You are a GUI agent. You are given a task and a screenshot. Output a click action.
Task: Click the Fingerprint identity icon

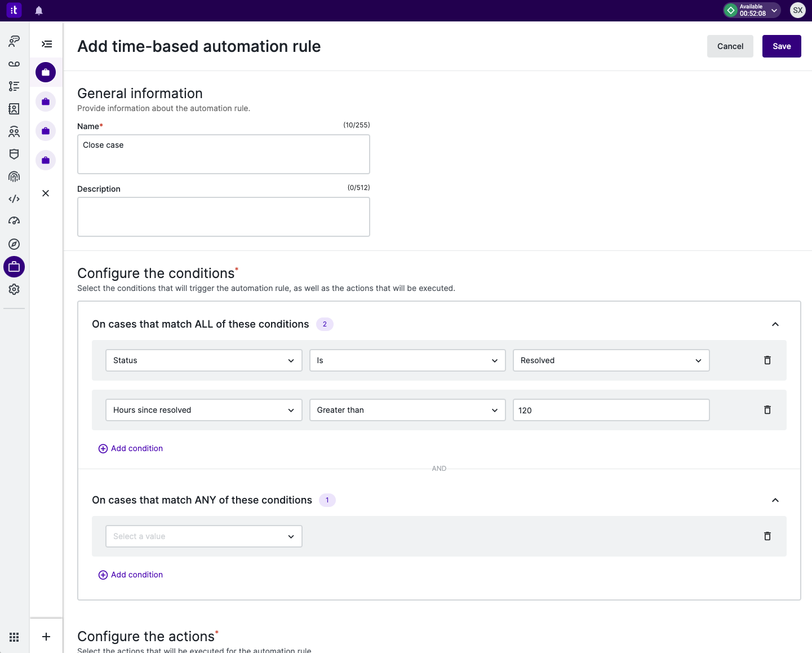14,176
